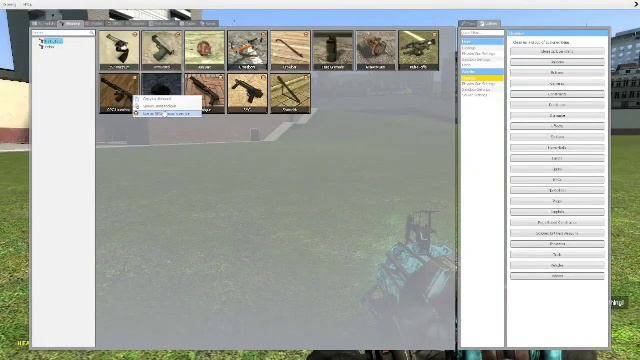This screenshot has height=360, width=640.
Task: Click Copy to clipboard in context menu
Action: 167,99
